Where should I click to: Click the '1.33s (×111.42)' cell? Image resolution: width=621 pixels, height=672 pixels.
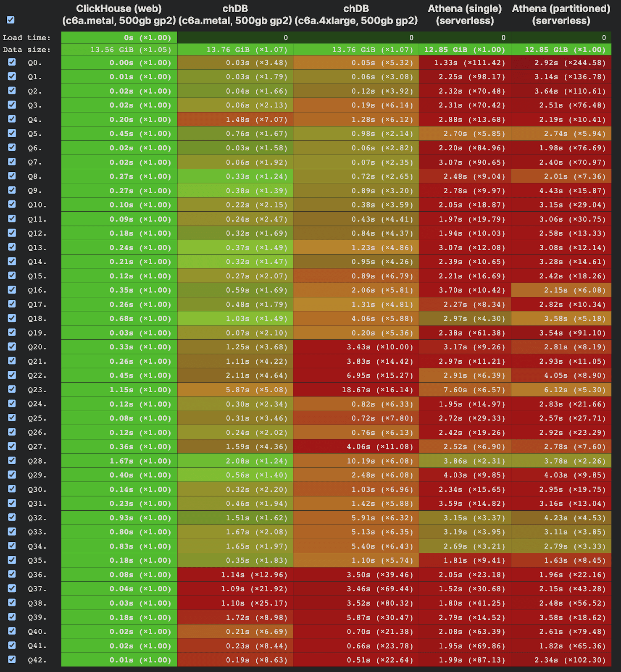465,63
